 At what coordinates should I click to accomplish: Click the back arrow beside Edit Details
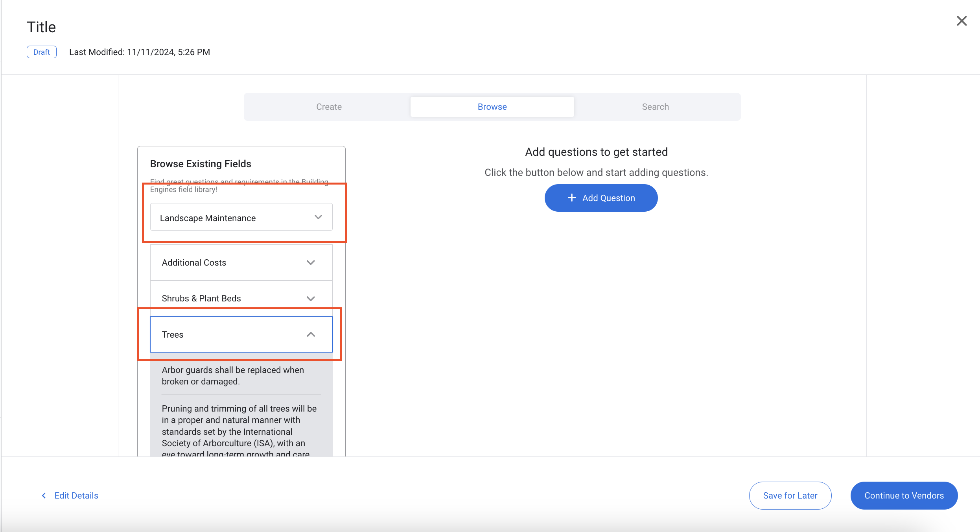[44, 496]
